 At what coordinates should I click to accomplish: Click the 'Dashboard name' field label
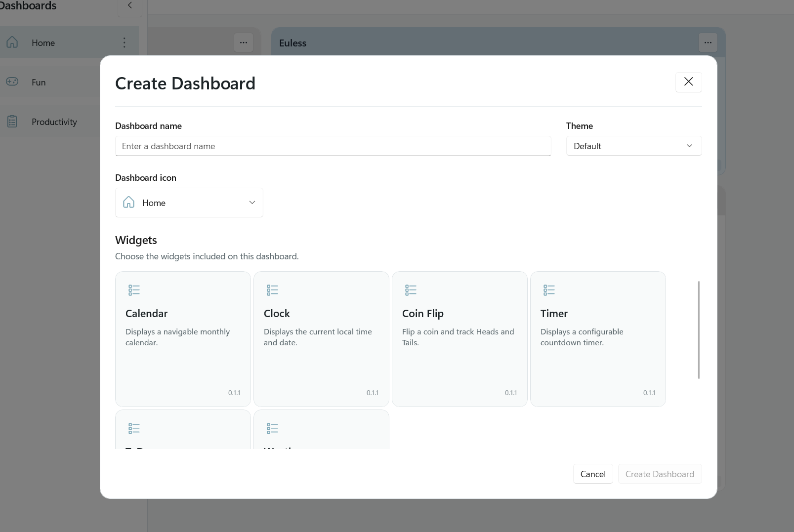pos(148,126)
